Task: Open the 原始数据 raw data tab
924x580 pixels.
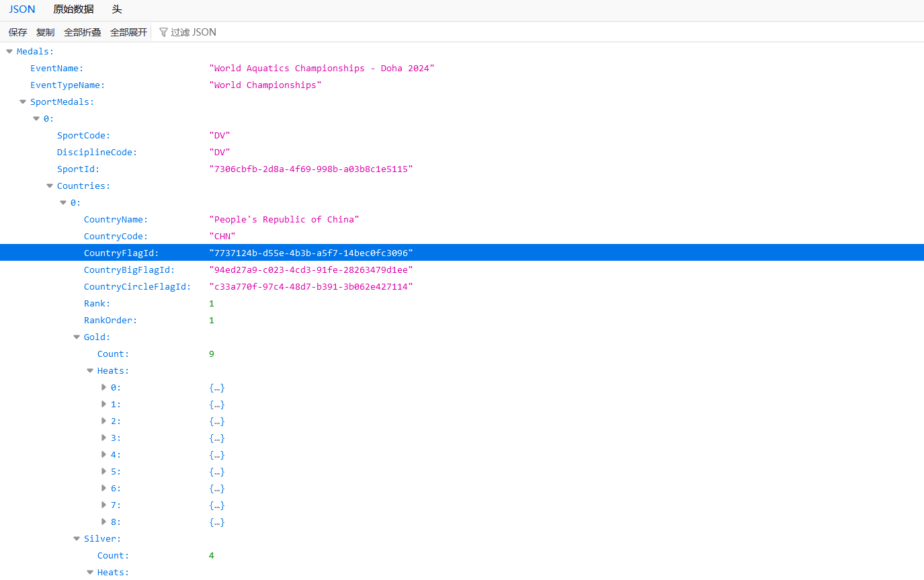Action: (74, 9)
